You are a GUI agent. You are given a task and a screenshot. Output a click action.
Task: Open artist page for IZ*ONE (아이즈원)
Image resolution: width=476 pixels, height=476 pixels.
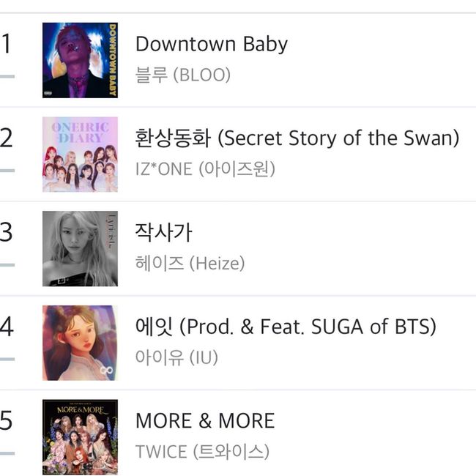(206, 169)
